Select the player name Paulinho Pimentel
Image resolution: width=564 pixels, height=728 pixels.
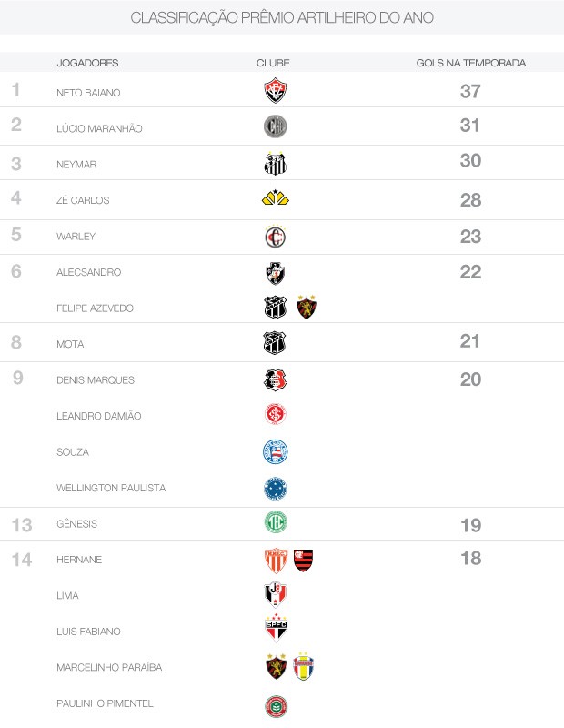click(x=105, y=703)
